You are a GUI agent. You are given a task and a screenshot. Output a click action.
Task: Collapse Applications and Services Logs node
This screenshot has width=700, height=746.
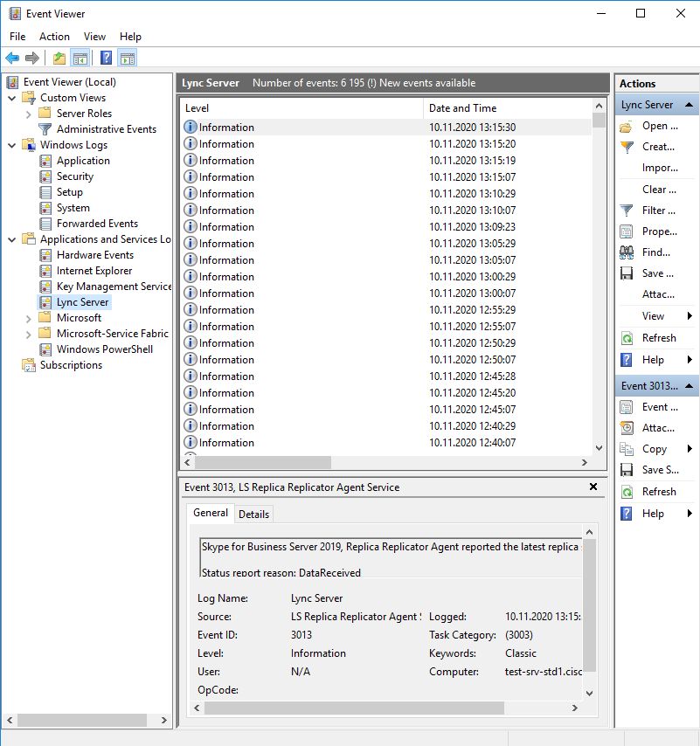click(x=12, y=239)
